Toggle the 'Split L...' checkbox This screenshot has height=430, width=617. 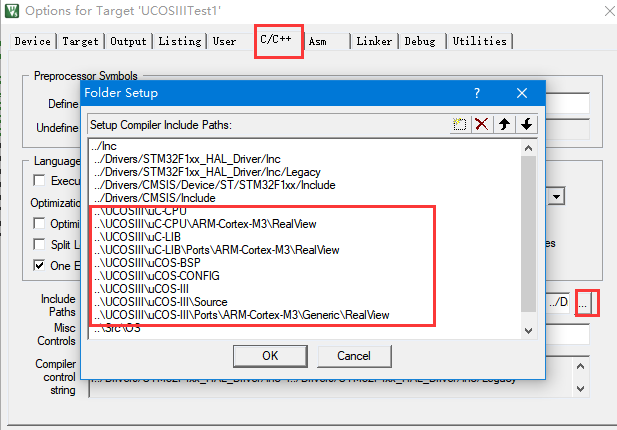pyautogui.click(x=39, y=244)
